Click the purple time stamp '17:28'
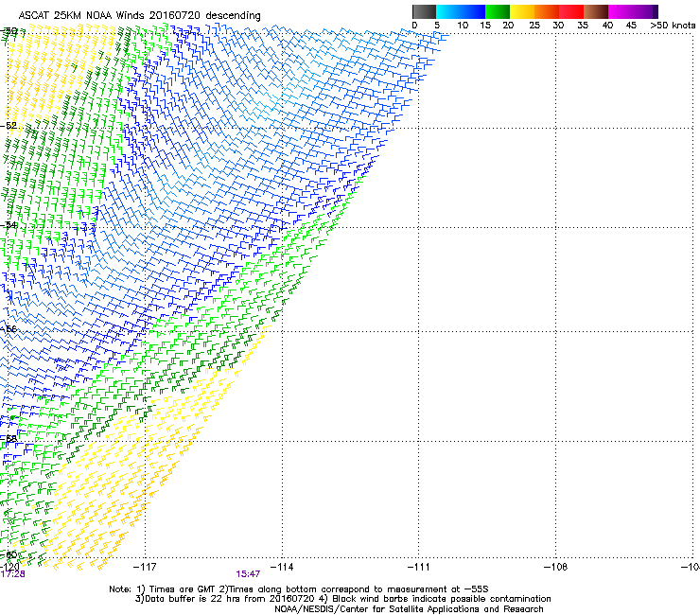Viewport: 700px width, 615px height. (x=12, y=574)
